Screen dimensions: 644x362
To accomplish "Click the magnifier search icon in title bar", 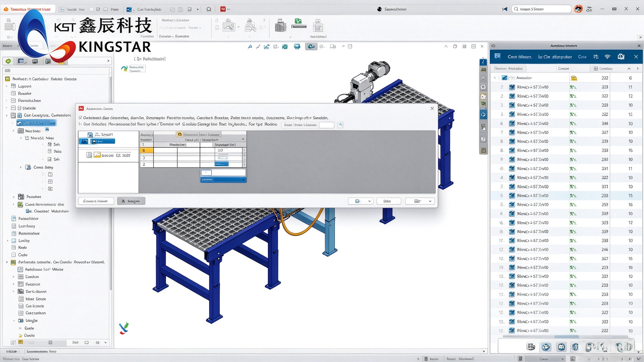I will pyautogui.click(x=209, y=9).
